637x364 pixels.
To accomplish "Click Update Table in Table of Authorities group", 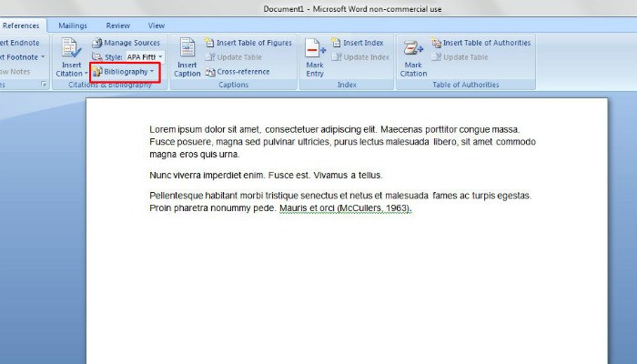I will 460,57.
